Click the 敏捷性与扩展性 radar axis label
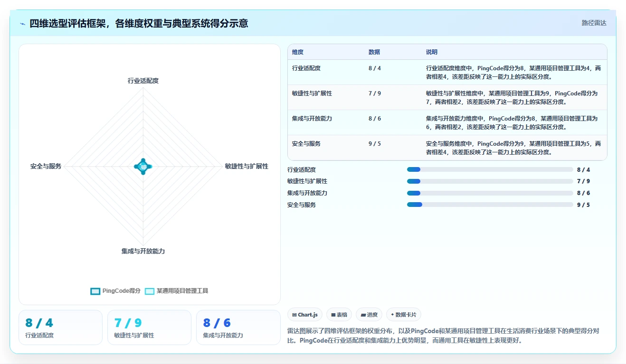The image size is (626, 364). (x=247, y=166)
